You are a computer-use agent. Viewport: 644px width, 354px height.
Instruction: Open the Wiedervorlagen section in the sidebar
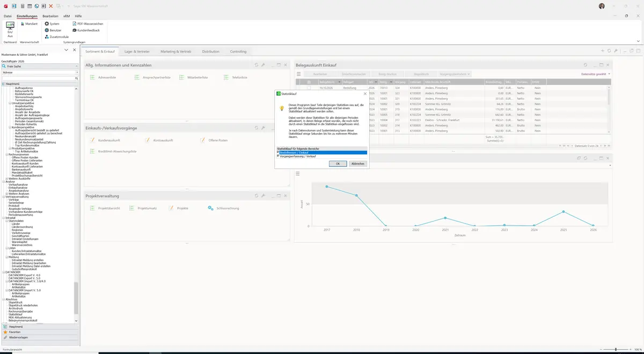pos(40,337)
